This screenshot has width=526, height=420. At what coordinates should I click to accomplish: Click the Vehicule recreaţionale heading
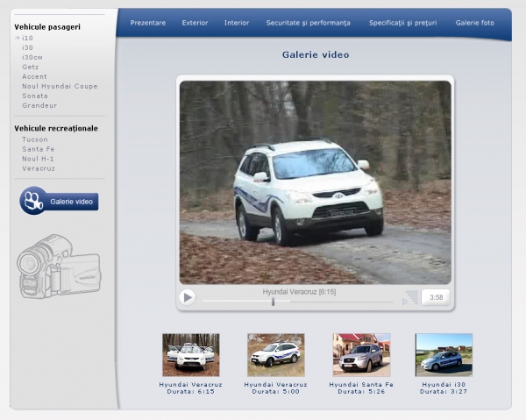56,129
